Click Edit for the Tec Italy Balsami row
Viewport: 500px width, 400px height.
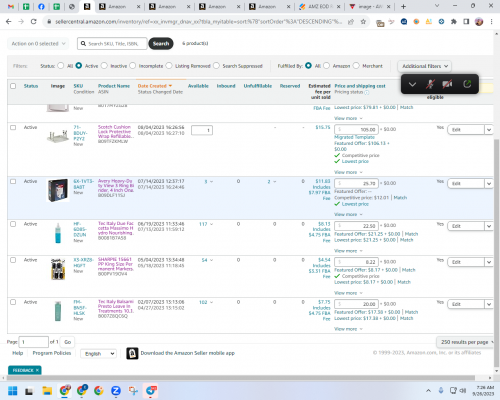pos(466,304)
